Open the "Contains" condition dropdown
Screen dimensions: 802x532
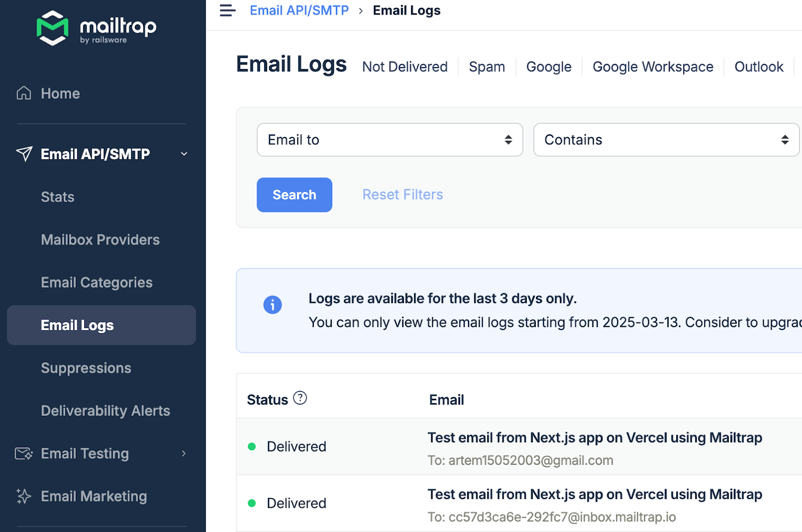[x=666, y=140]
